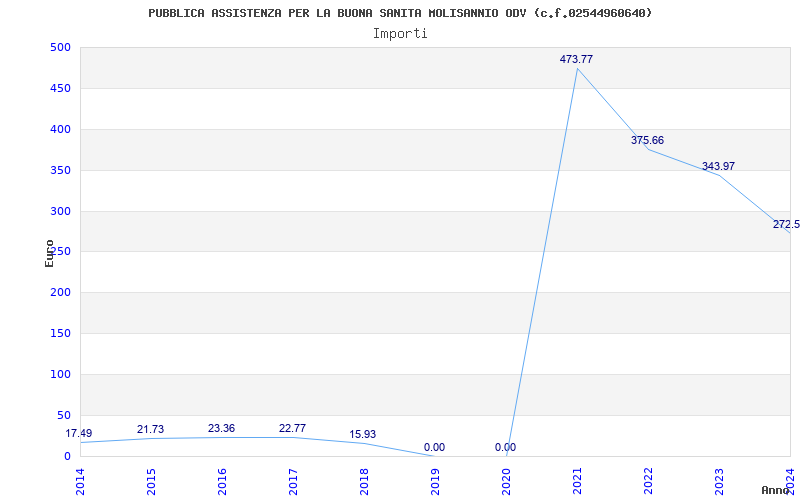Select the 22.77 value label
This screenshot has width=800, height=500.
coord(292,429)
